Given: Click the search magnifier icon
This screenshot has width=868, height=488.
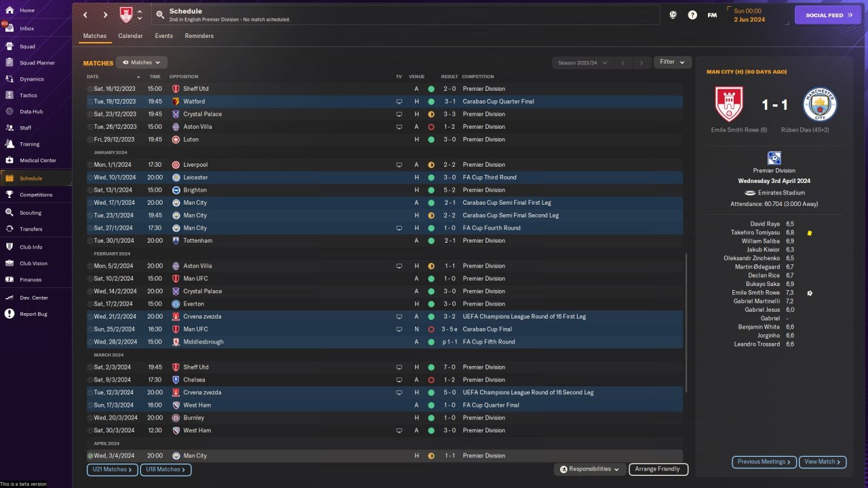Looking at the screenshot, I should pos(160,15).
